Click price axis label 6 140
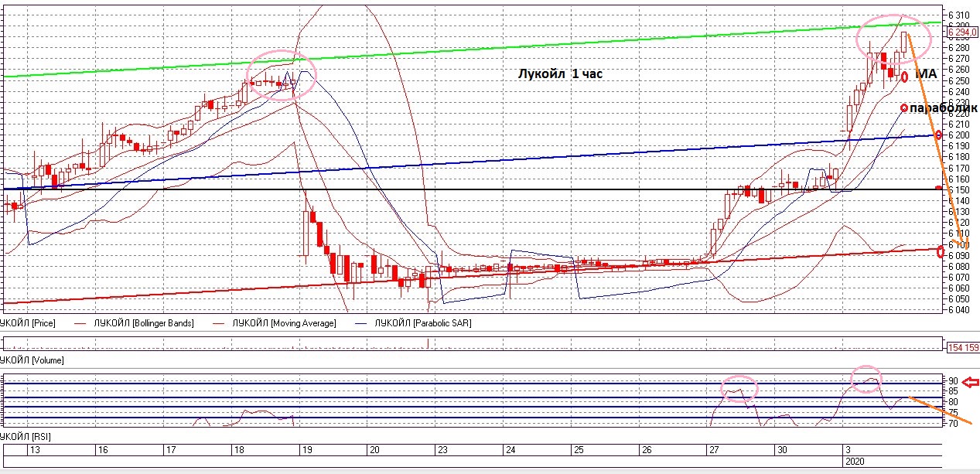The height and width of the screenshot is (474, 980). click(959, 200)
